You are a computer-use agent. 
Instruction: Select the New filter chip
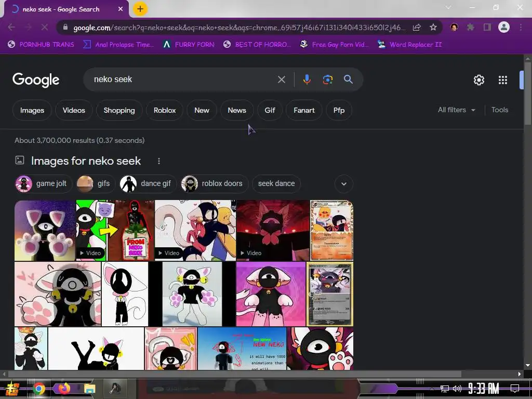[202, 110]
